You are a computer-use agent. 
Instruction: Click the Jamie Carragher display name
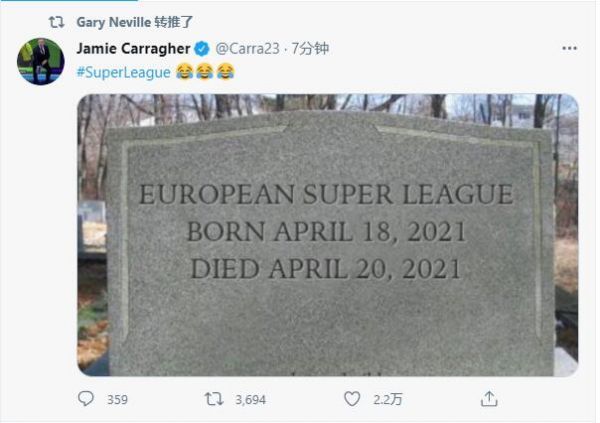pyautogui.click(x=133, y=49)
